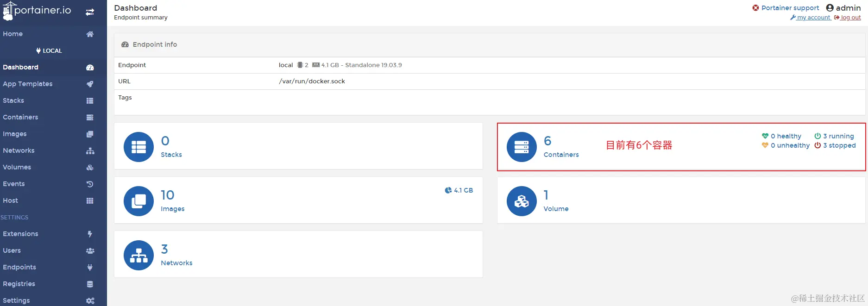
Task: Click the large Images circle icon
Action: pyautogui.click(x=138, y=201)
